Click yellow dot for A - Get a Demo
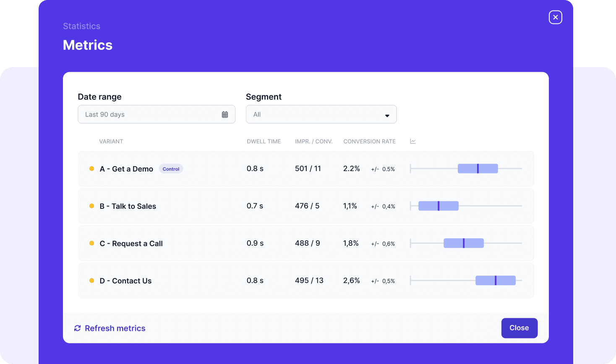The image size is (616, 364). tap(91, 169)
